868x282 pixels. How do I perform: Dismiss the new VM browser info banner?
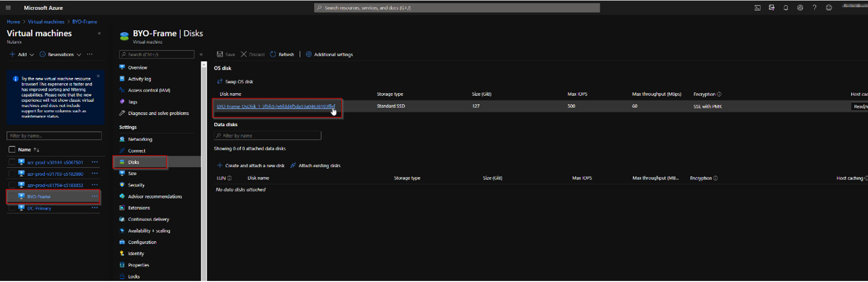coord(98,76)
